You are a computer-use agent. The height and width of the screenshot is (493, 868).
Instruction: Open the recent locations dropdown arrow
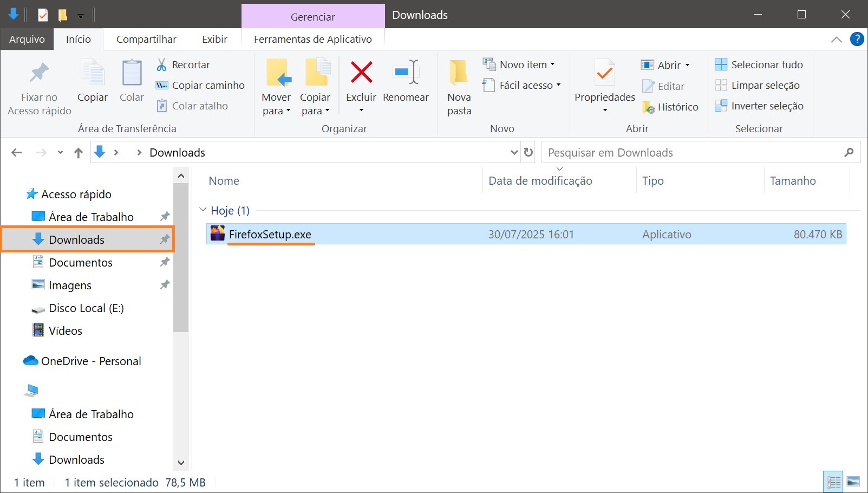(60, 152)
